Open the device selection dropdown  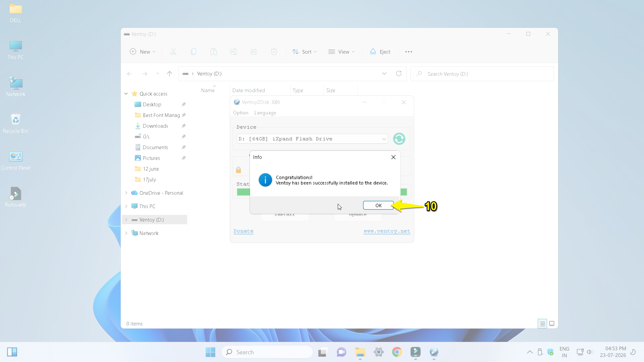point(312,139)
